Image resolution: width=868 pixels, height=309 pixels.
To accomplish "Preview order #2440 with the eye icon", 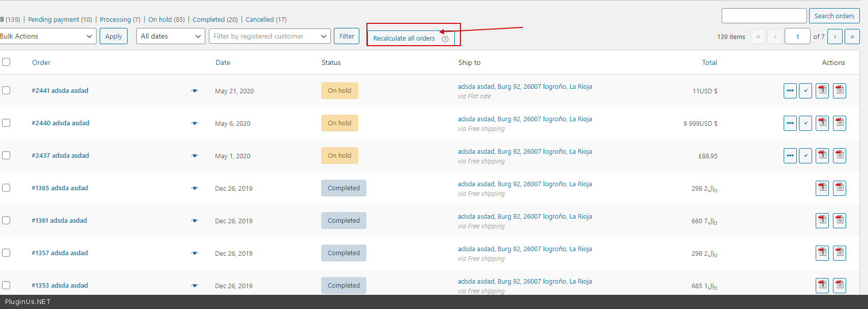I will click(195, 123).
